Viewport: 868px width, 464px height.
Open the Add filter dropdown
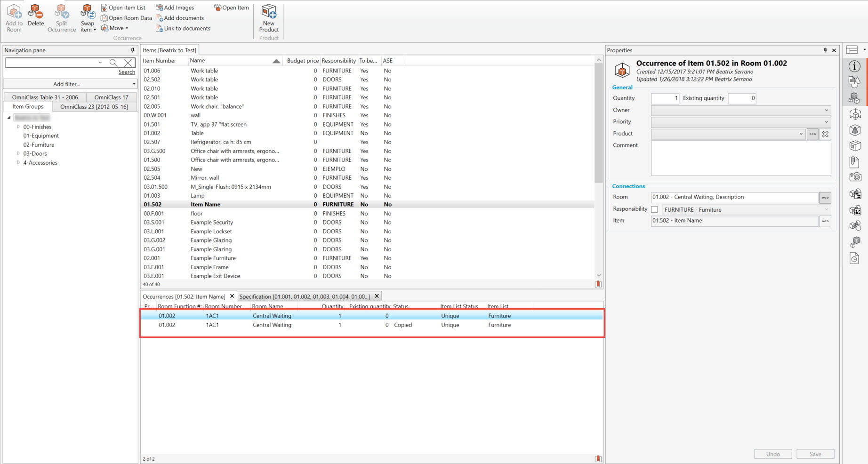[x=70, y=84]
